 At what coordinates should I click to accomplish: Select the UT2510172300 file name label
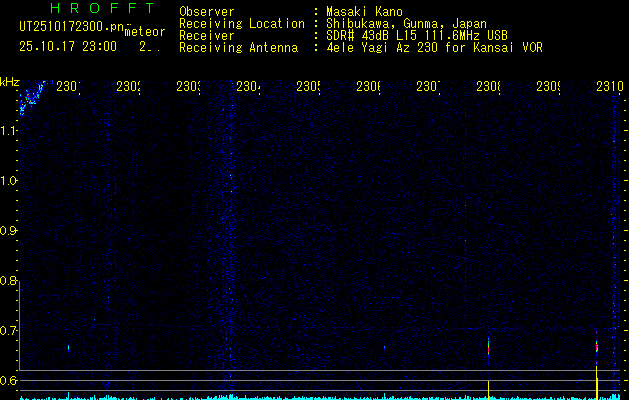coord(72,27)
